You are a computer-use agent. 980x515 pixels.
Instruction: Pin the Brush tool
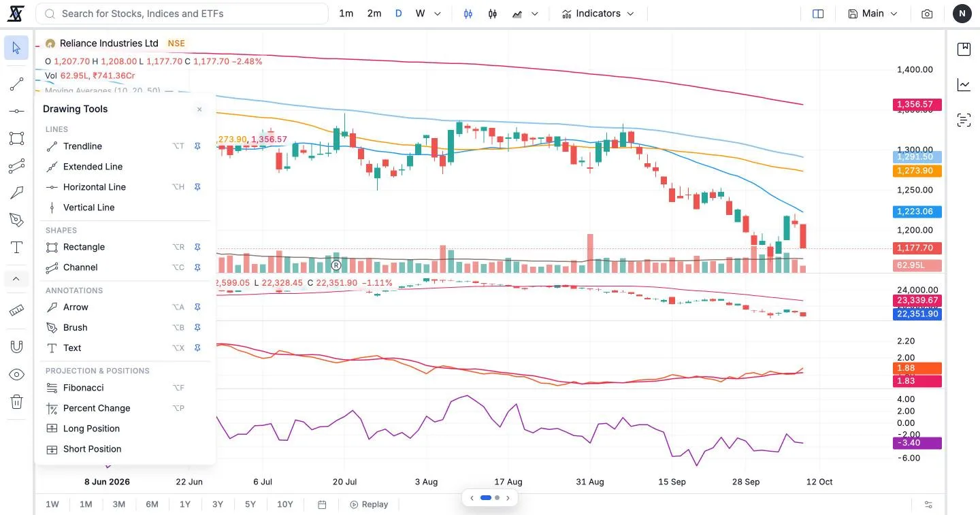click(x=197, y=327)
